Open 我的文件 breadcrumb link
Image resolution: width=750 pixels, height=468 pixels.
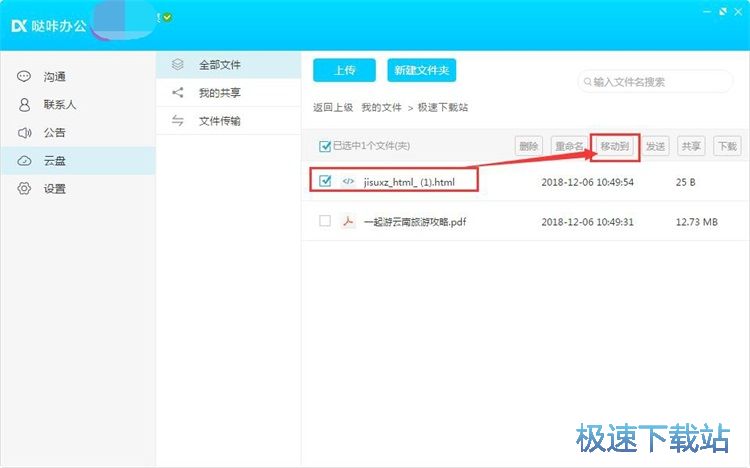point(381,108)
